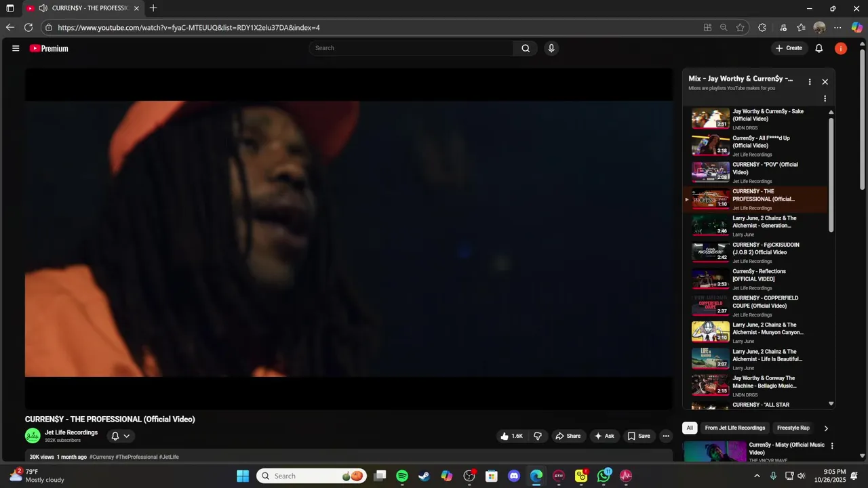Open the browser Extensions puzzle icon

(x=762, y=28)
